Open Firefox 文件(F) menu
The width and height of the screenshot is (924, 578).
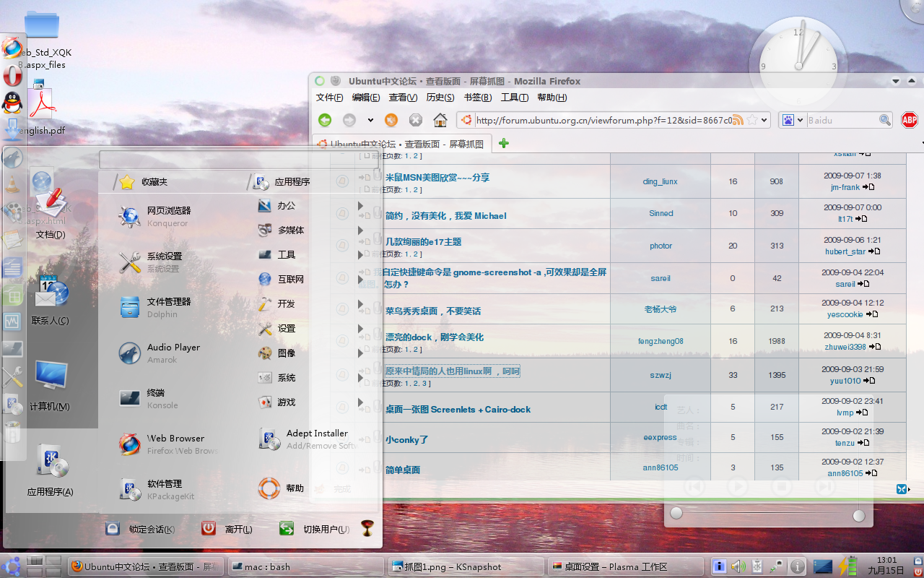pos(329,98)
